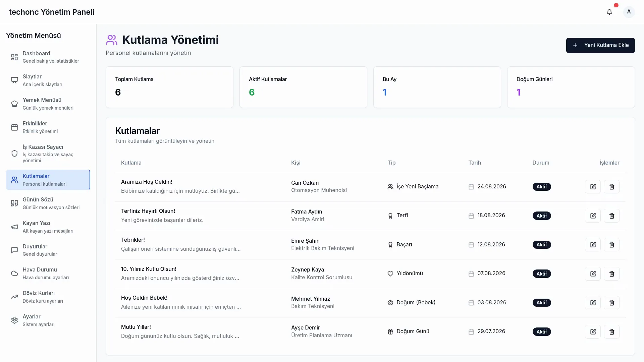The width and height of the screenshot is (644, 362).
Task: Click the Kişi column header
Action: (296, 163)
